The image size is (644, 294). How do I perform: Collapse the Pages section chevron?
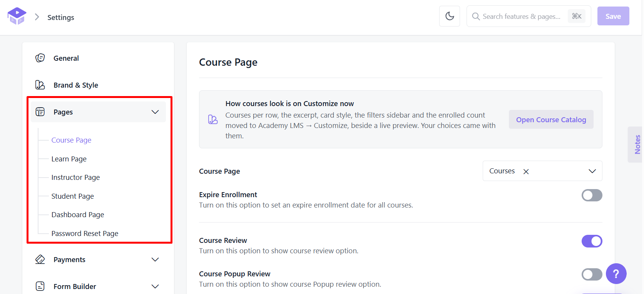[155, 112]
